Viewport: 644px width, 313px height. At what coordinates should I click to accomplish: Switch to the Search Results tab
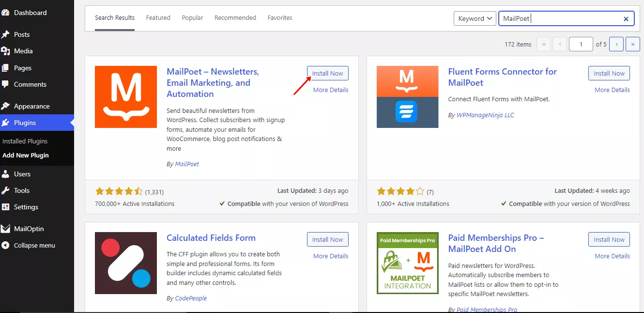pyautogui.click(x=115, y=18)
